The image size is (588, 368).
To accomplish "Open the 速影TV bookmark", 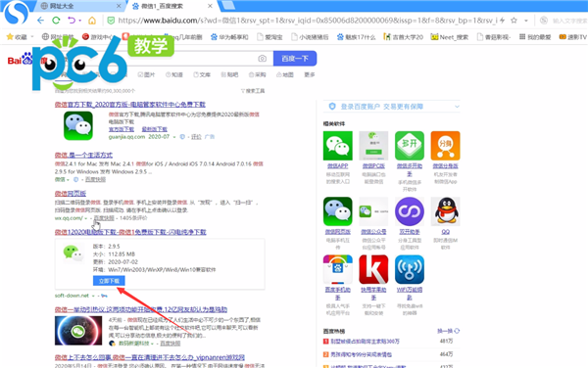I will [572, 36].
